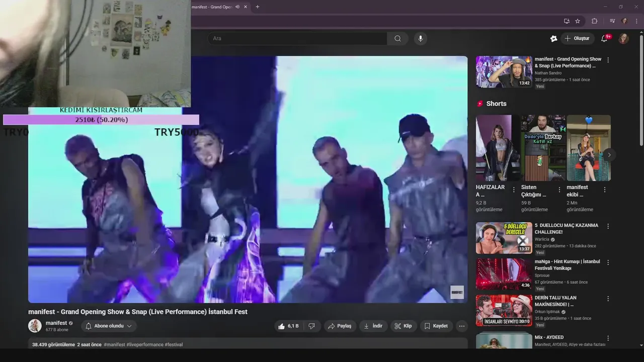Open options for the HAFIZALAR short
The image size is (644, 362).
[514, 190]
